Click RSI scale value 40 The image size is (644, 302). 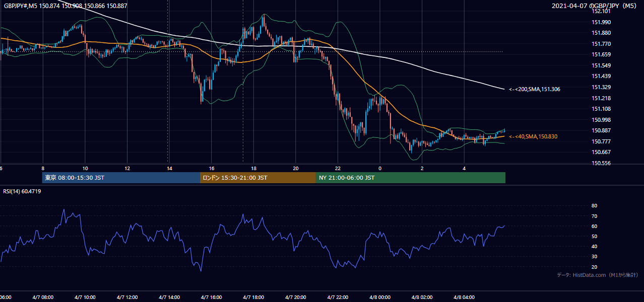point(595,246)
